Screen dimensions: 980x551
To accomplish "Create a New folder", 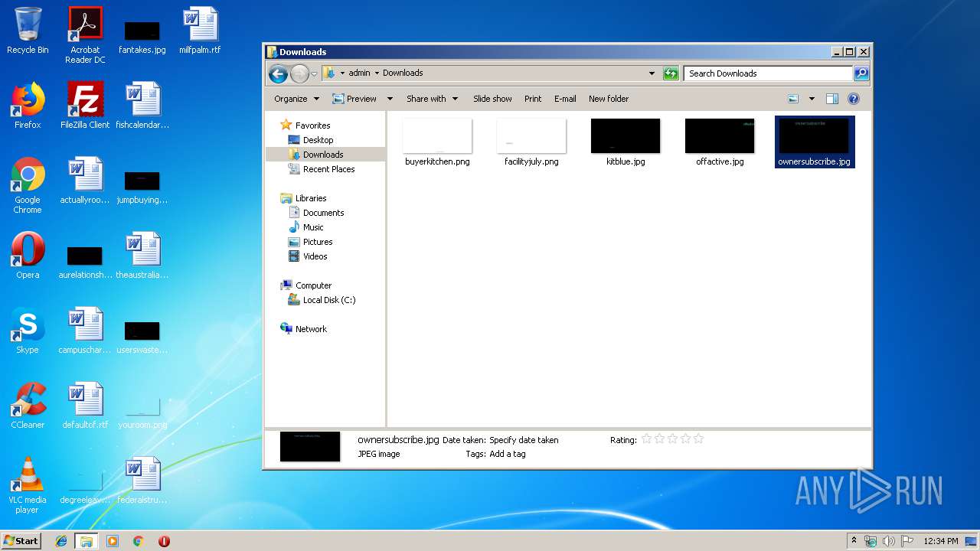I will point(609,99).
